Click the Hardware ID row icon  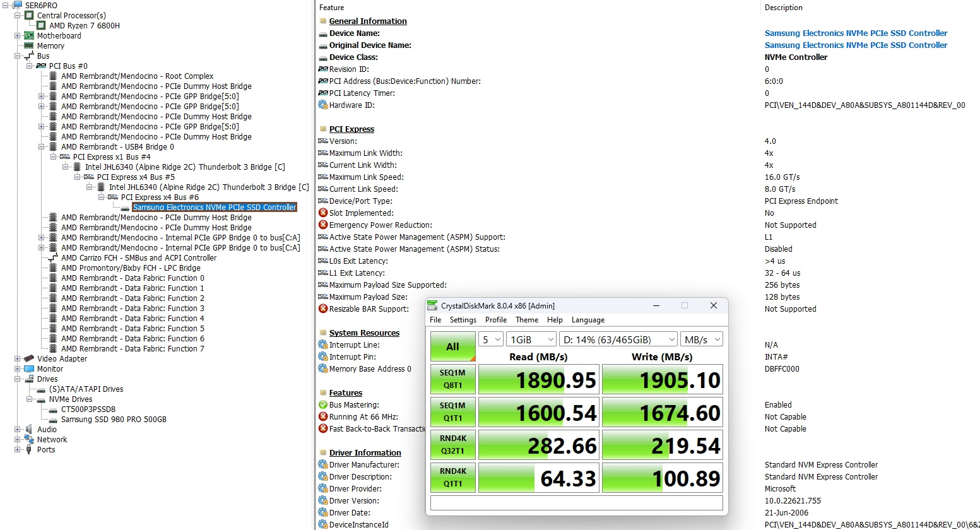pyautogui.click(x=323, y=105)
